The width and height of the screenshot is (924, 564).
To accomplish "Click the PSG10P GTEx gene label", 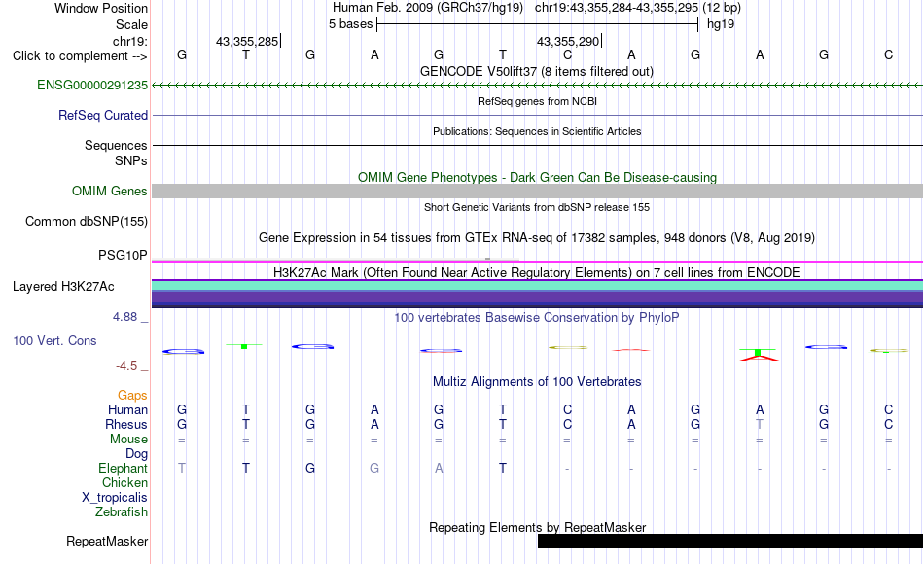I will coord(123,255).
